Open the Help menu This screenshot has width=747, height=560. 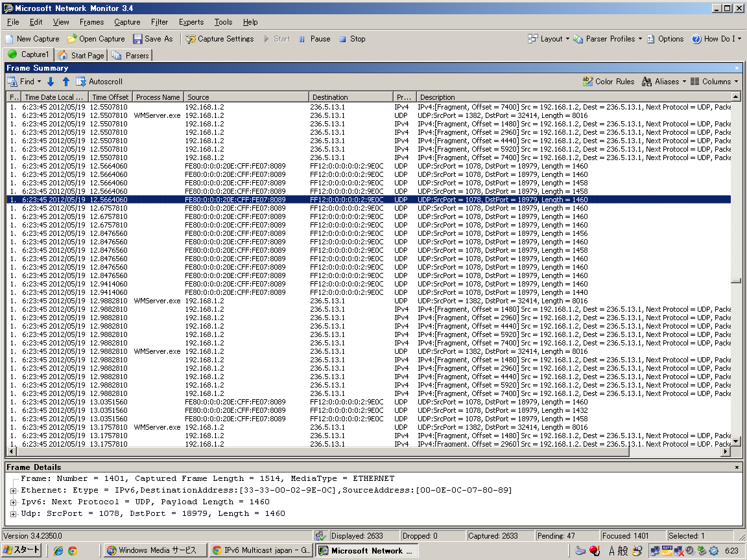click(x=250, y=22)
